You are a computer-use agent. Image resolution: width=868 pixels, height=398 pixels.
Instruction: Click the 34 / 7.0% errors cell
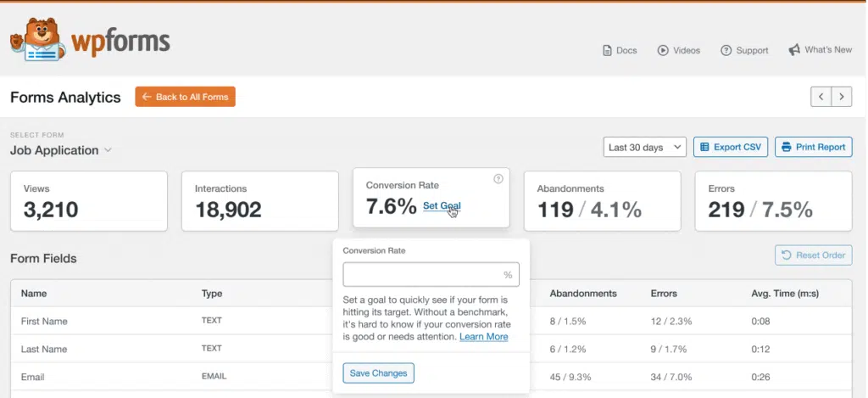pyautogui.click(x=671, y=377)
